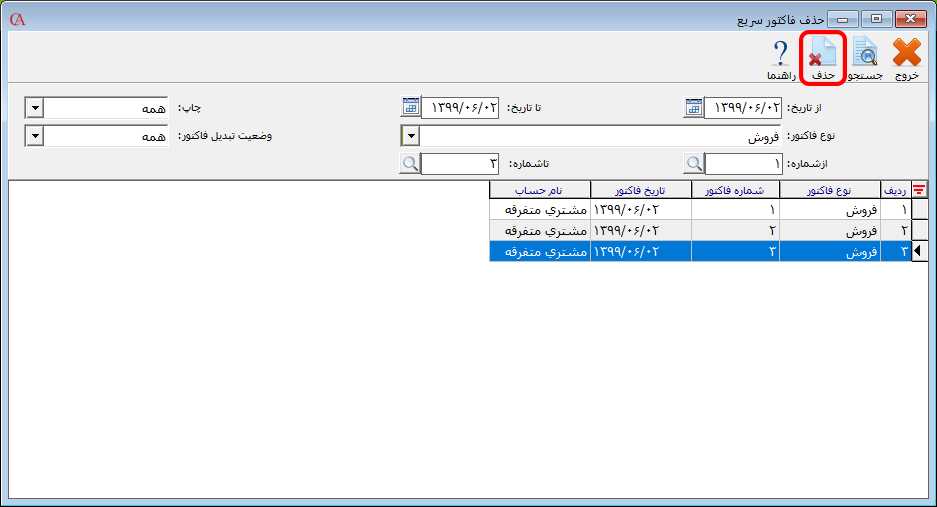Click magnifier beside to-number field

(409, 164)
